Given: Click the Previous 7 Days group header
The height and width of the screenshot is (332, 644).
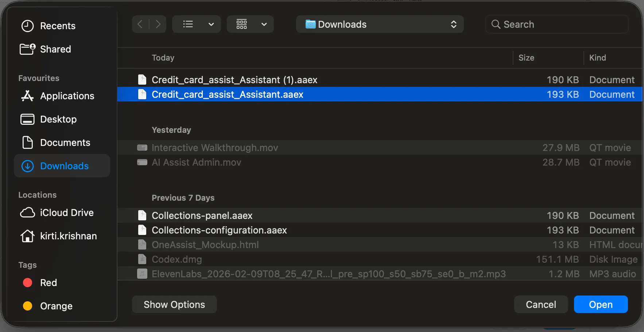Looking at the screenshot, I should pos(183,198).
